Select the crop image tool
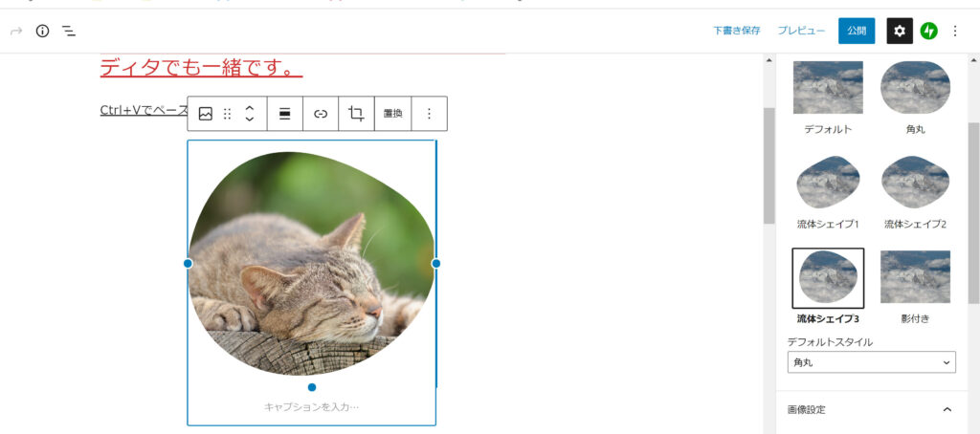 coord(356,114)
